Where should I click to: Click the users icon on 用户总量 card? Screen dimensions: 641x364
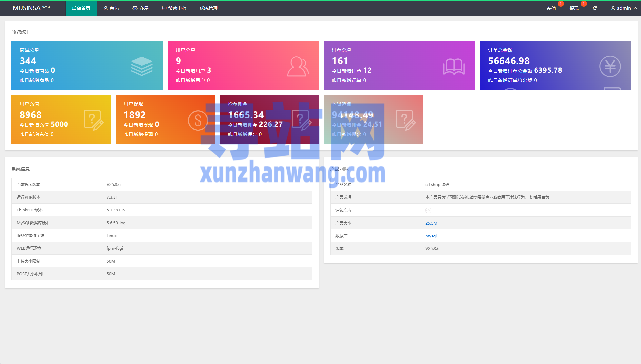tap(298, 66)
